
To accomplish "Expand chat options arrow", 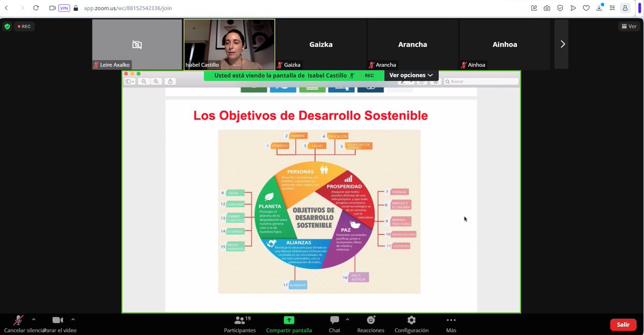I will [x=347, y=319].
